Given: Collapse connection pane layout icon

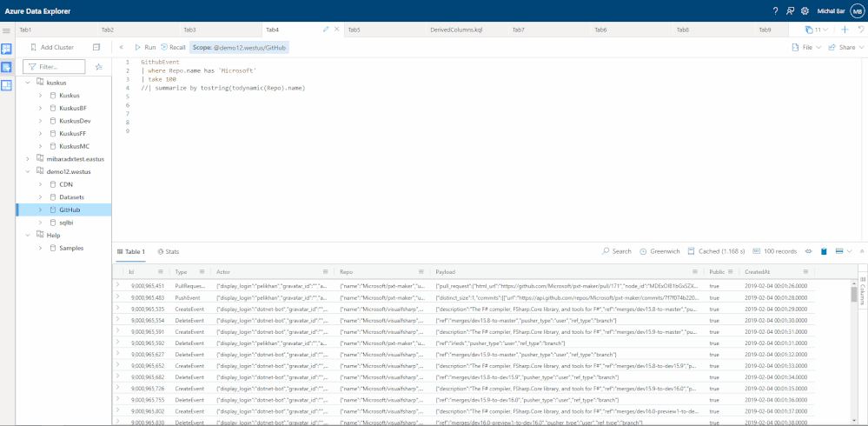Looking at the screenshot, I should 96,48.
